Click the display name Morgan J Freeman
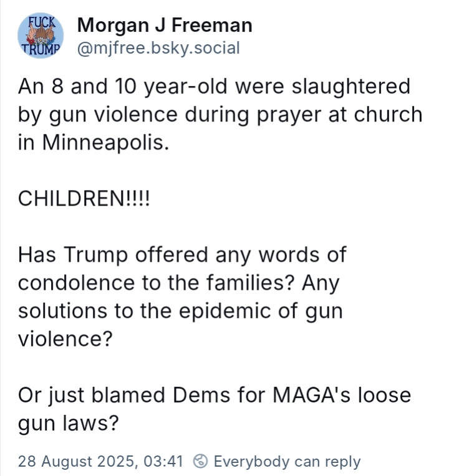The image size is (449, 476). click(165, 25)
